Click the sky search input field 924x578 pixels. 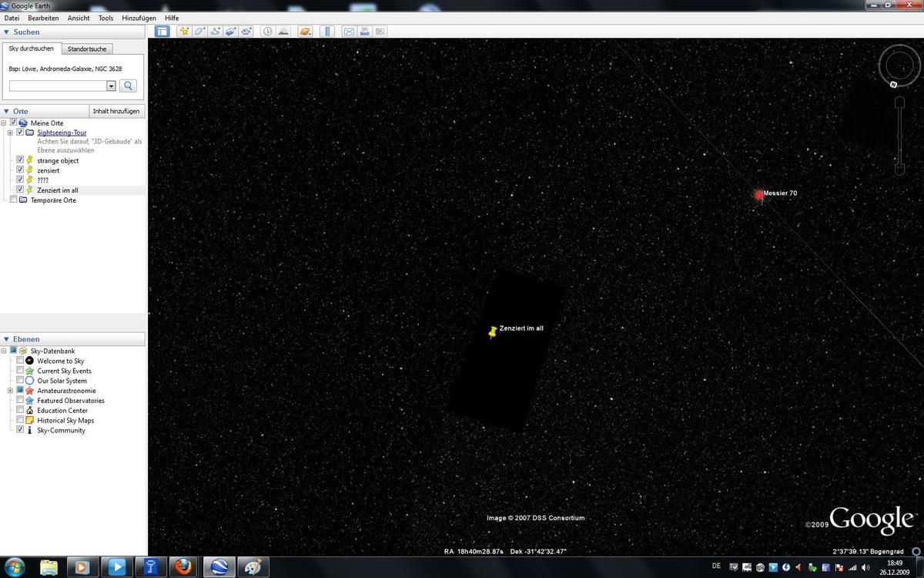tap(58, 86)
